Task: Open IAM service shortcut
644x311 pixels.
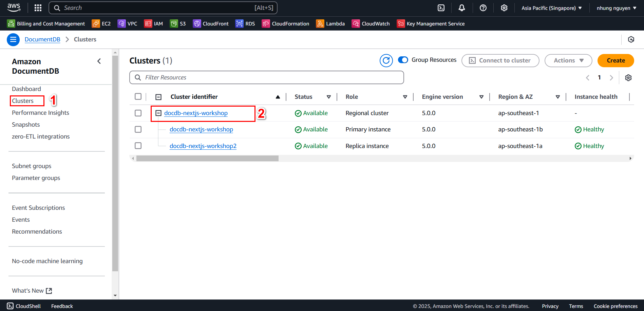Action: [153, 23]
